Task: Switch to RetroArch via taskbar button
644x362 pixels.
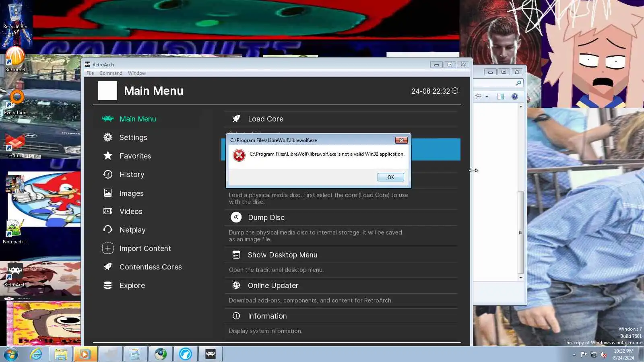Action: tap(211, 354)
